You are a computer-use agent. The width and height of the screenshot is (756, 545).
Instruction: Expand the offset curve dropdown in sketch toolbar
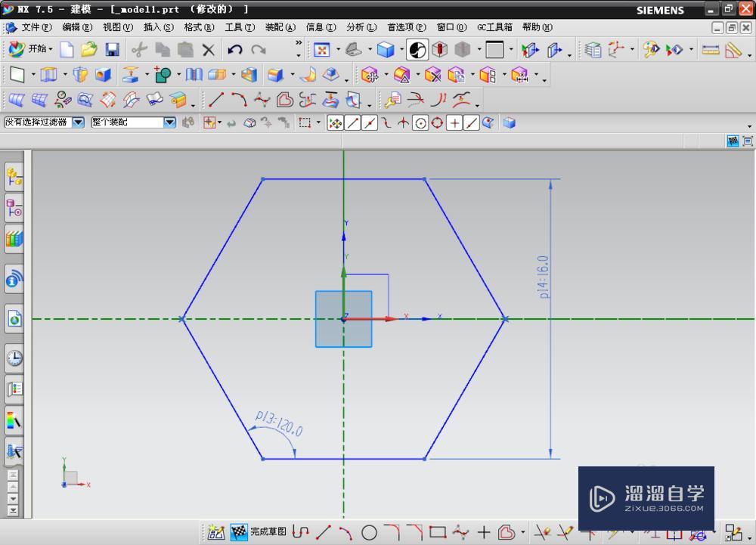pos(522,532)
